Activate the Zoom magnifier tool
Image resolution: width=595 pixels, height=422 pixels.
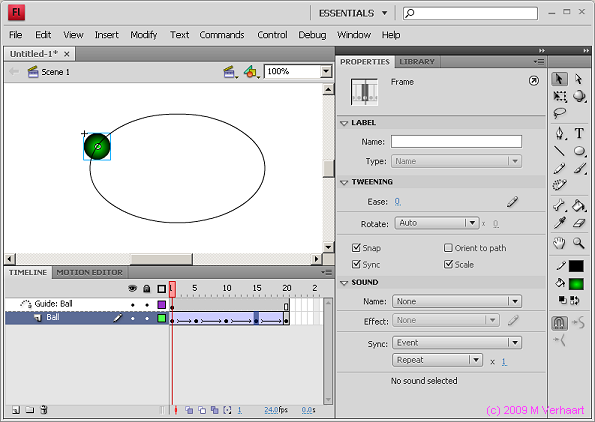tap(579, 243)
